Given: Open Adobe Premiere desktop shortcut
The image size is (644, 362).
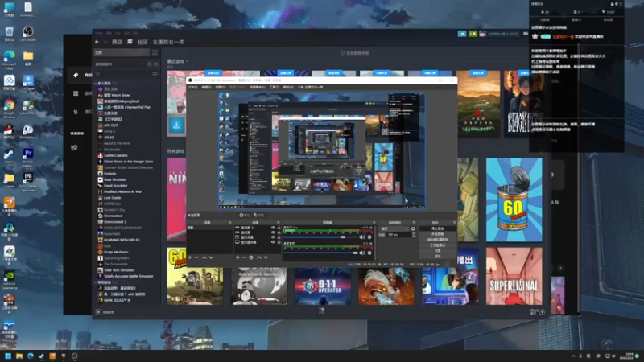Looking at the screenshot, I should [28, 158].
